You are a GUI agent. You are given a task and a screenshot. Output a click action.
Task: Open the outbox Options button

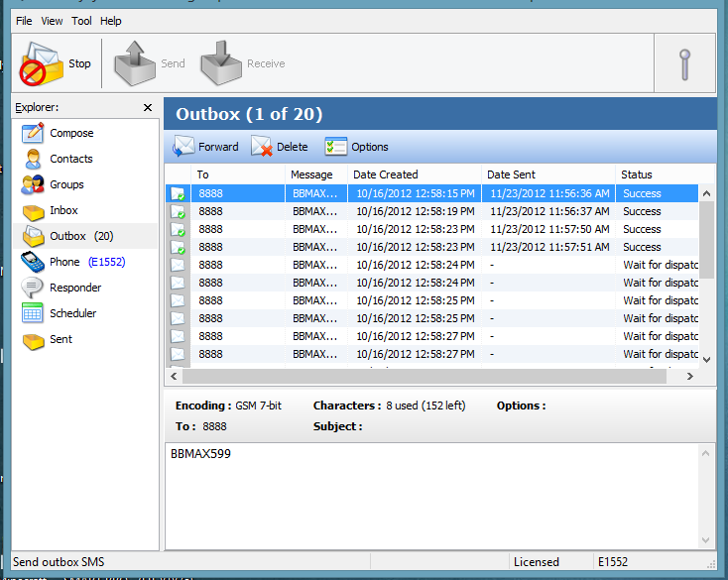click(x=357, y=147)
